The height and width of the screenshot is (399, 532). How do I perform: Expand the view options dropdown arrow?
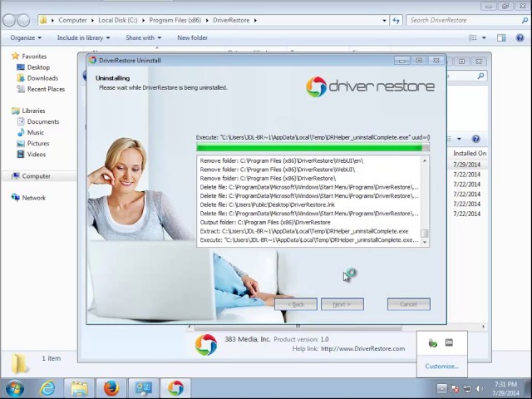click(484, 37)
